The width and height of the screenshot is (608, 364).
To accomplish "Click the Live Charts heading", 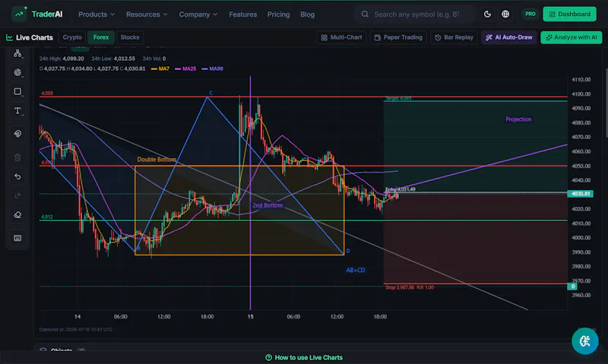I will [34, 37].
